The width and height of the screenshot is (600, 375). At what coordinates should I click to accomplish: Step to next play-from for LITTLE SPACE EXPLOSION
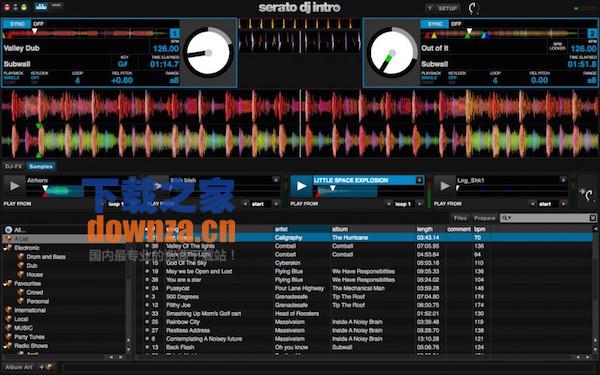coord(419,204)
